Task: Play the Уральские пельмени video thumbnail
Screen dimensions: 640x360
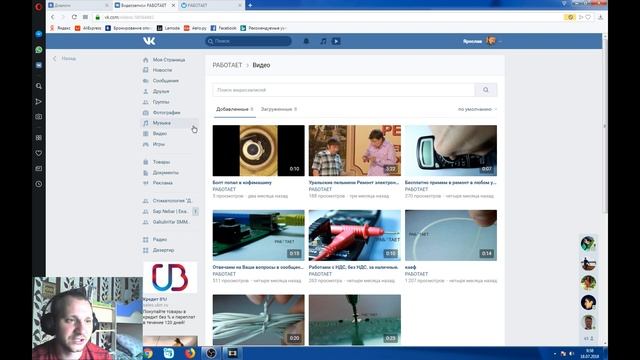Action: 355,151
